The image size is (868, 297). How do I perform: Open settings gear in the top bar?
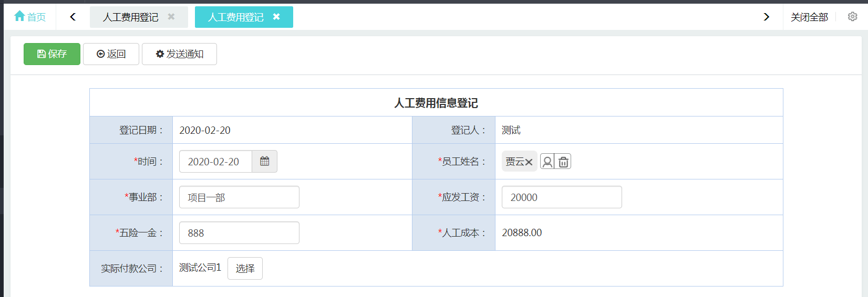[852, 17]
